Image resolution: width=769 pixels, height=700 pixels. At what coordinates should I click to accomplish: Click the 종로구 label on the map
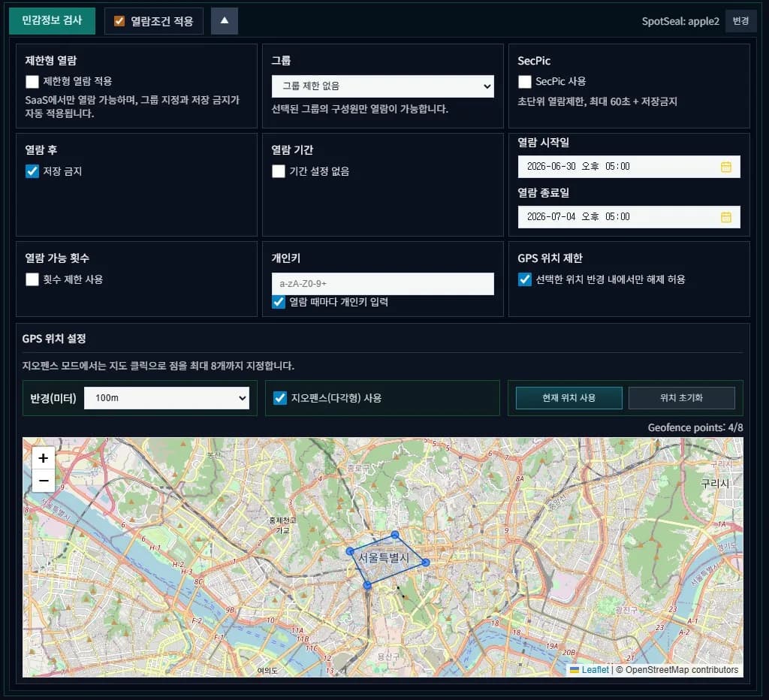click(358, 468)
